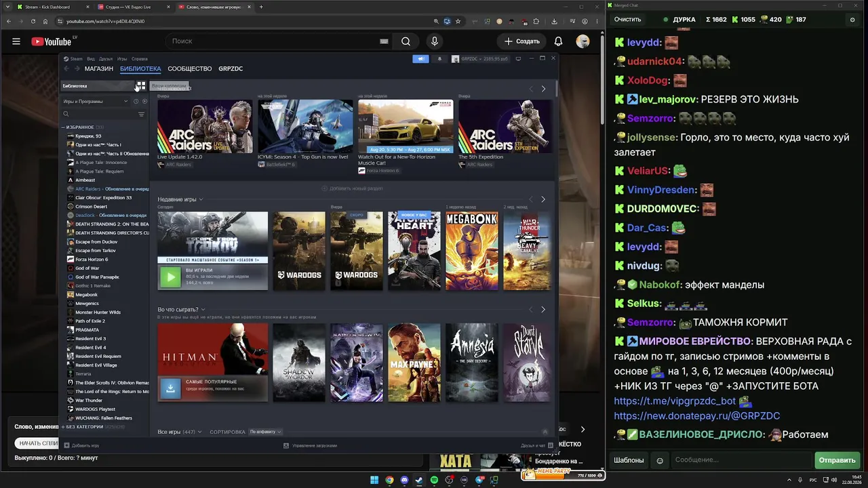
Task: Click the YouTube search magnifier button
Action: (x=406, y=41)
